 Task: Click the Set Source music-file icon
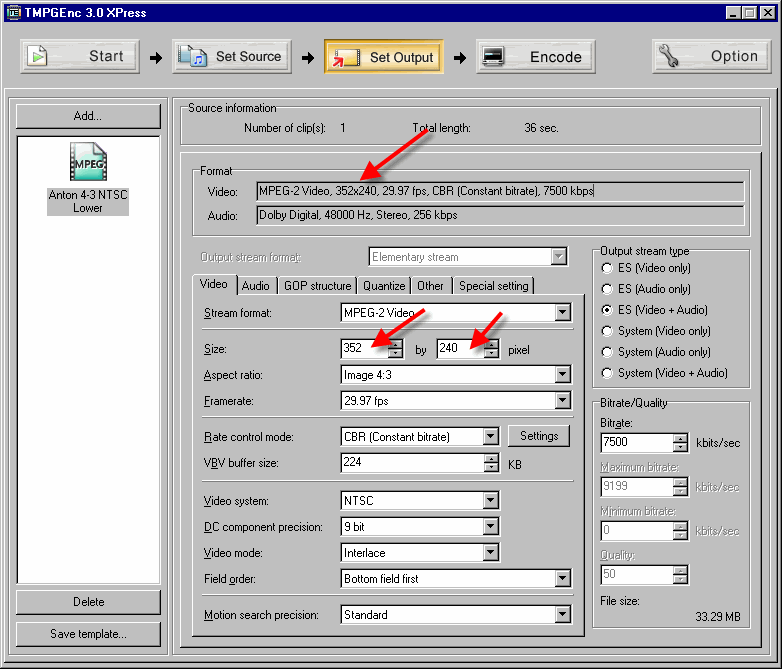[193, 56]
